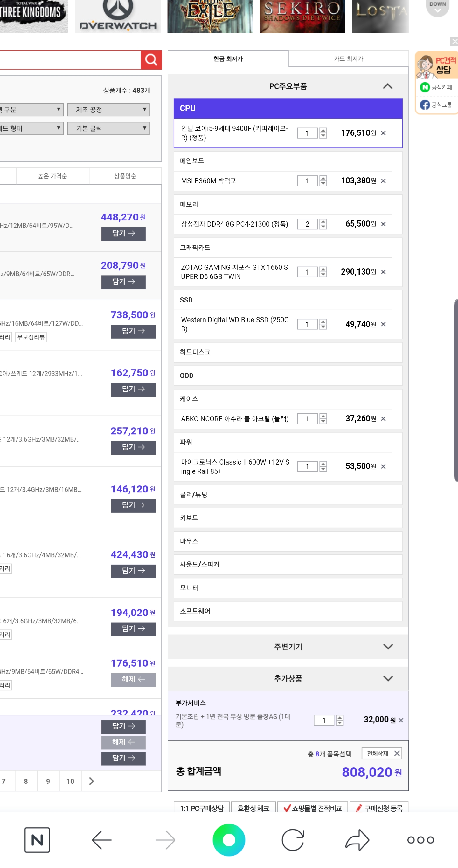Click the red search magnifier button
The width and height of the screenshot is (458, 868).
151,60
